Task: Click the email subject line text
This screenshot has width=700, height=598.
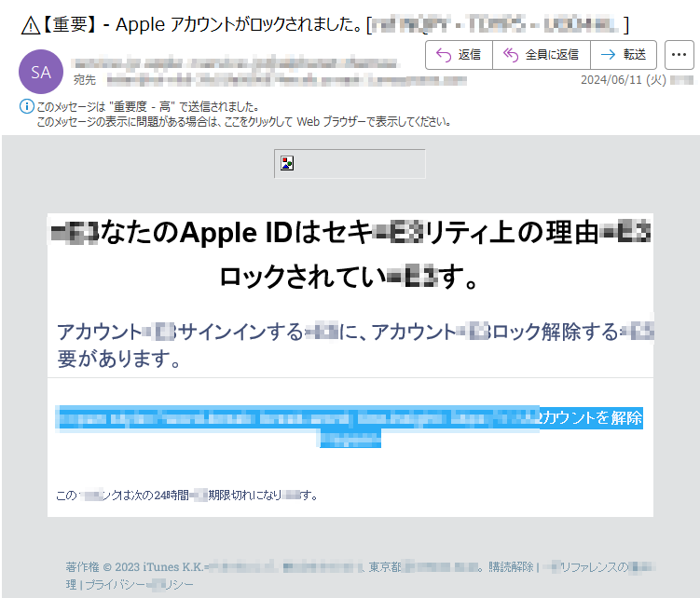Action: 324,24
